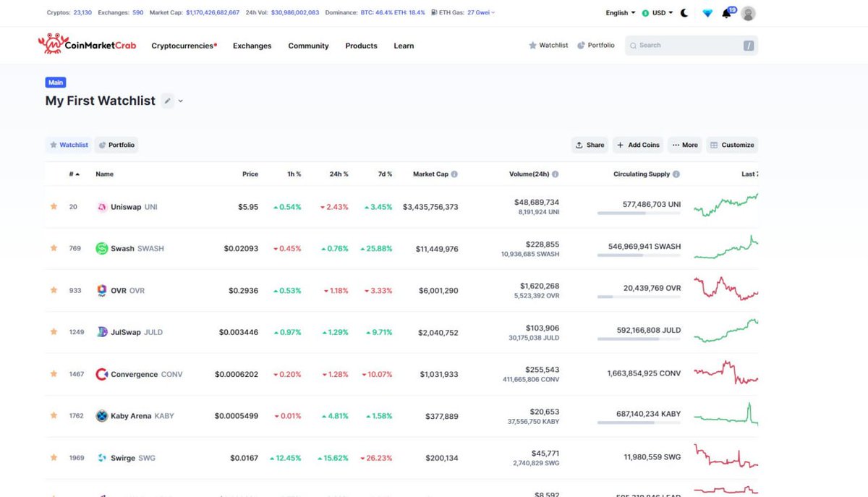The height and width of the screenshot is (497, 868).
Task: Open the Community menu
Action: pos(308,46)
